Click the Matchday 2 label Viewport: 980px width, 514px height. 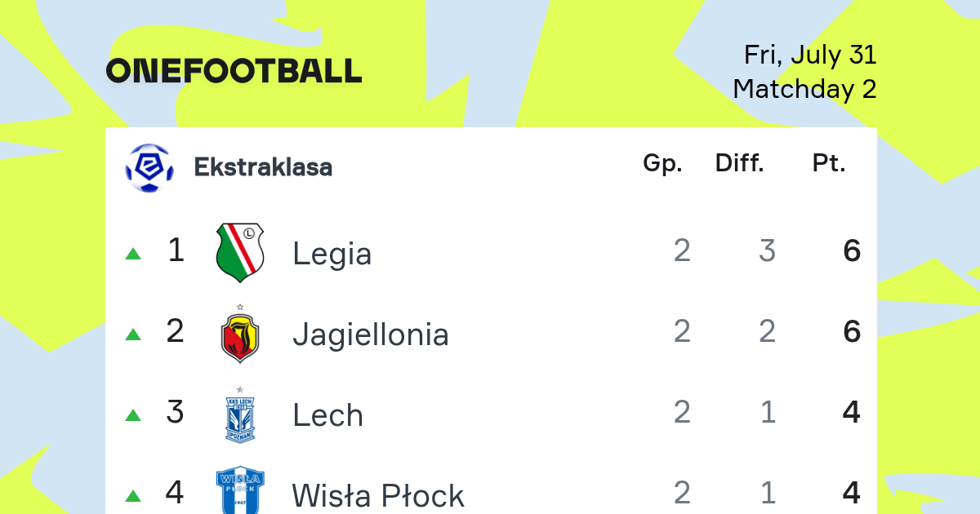pos(804,88)
